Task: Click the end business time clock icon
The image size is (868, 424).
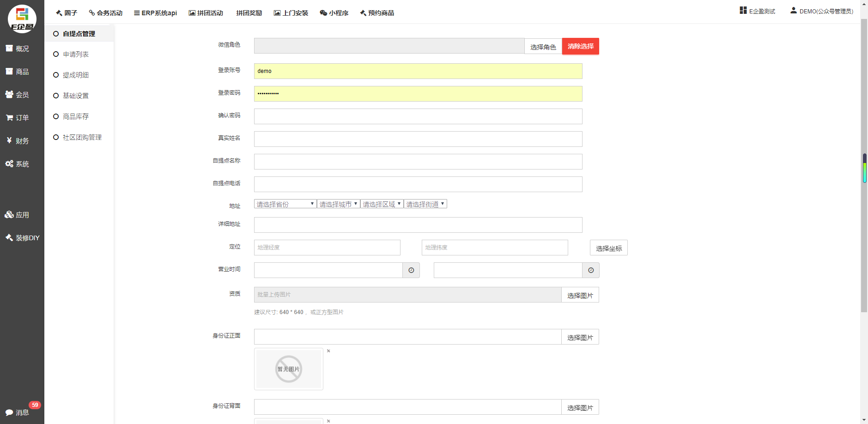Action: pos(591,270)
